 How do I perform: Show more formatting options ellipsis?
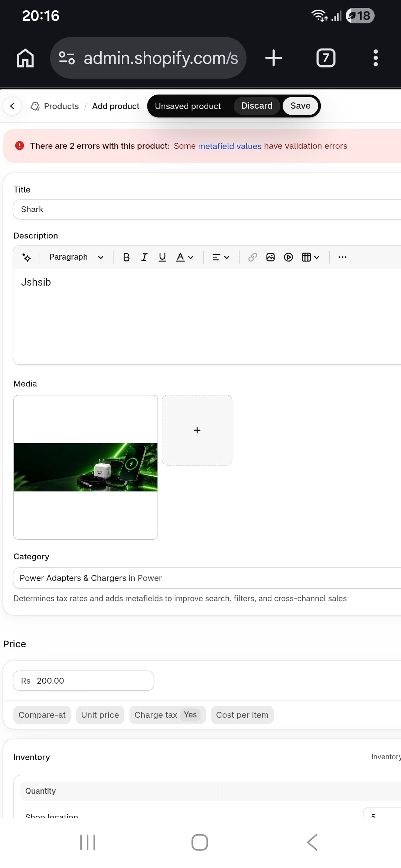342,257
